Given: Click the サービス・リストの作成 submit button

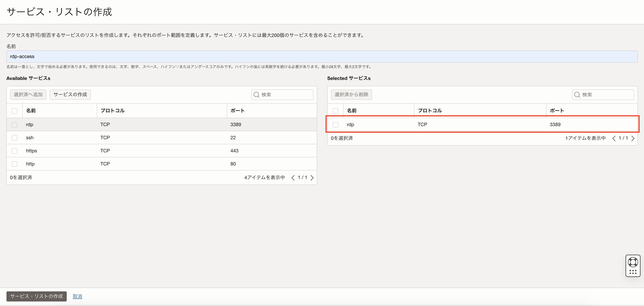Looking at the screenshot, I should pos(37,296).
